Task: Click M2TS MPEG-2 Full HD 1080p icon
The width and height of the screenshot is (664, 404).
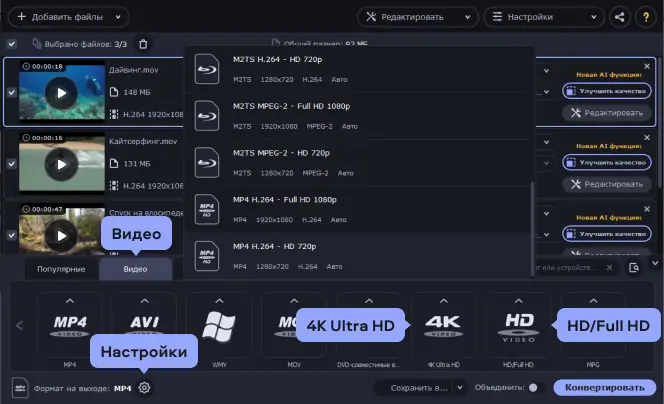Action: click(207, 116)
